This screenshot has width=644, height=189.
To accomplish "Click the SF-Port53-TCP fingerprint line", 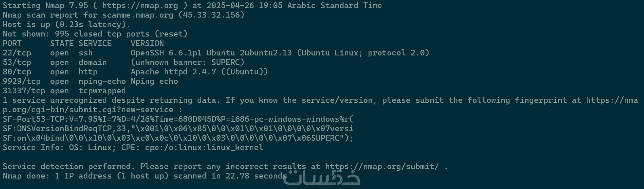I will 178,119.
